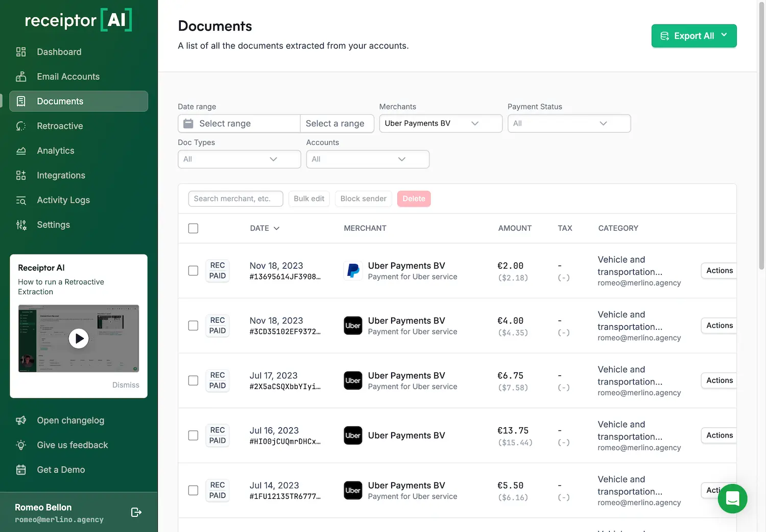Expand the Doc Types filter dropdown
Image resolution: width=766 pixels, height=532 pixels.
(239, 159)
